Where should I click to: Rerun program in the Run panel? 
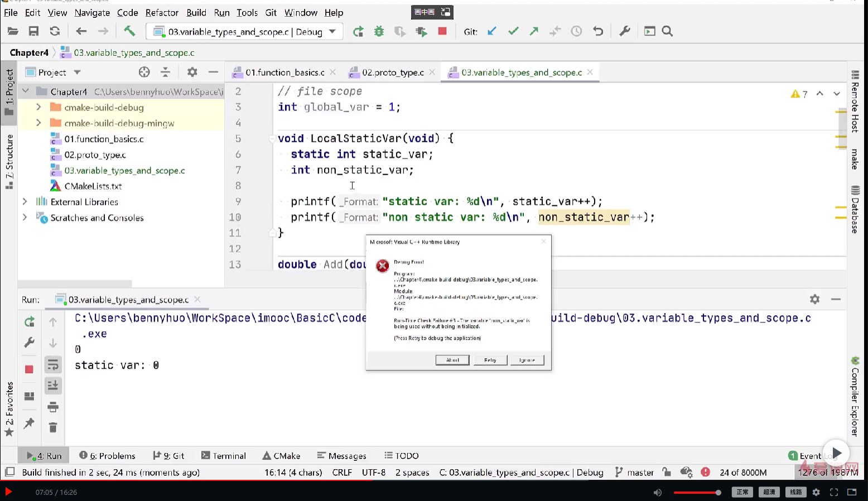coord(30,322)
